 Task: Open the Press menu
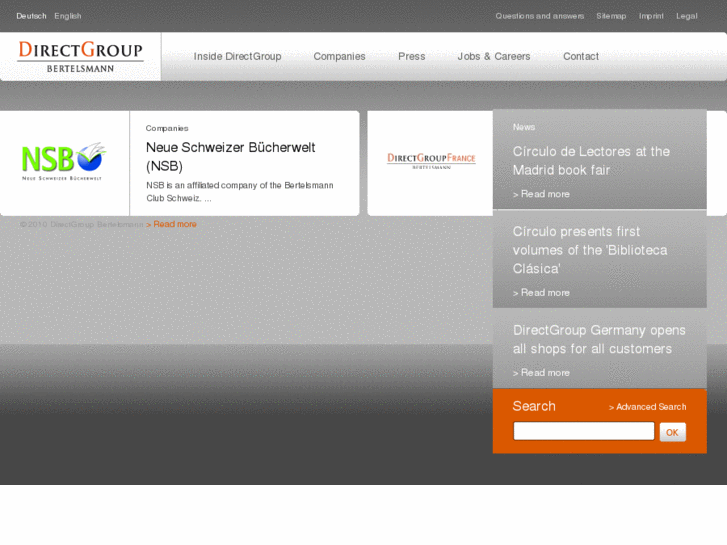pos(412,56)
